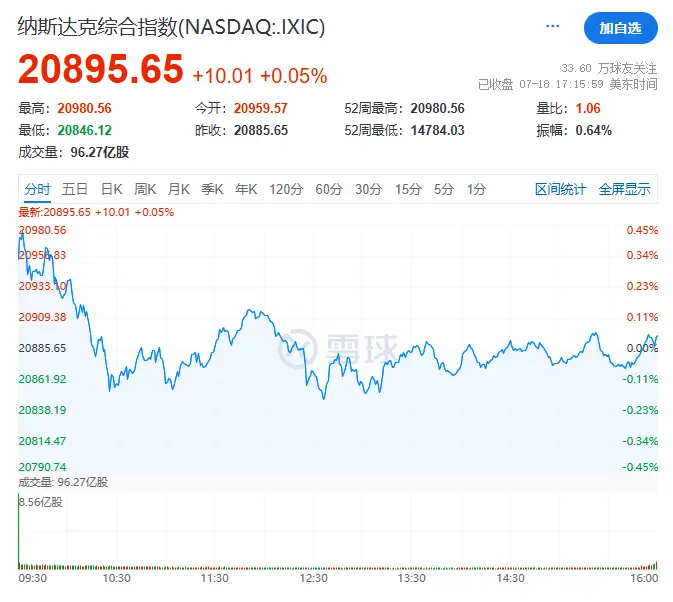The height and width of the screenshot is (602, 673).
Task: Choose the 15分 interval tab
Action: pos(408,189)
